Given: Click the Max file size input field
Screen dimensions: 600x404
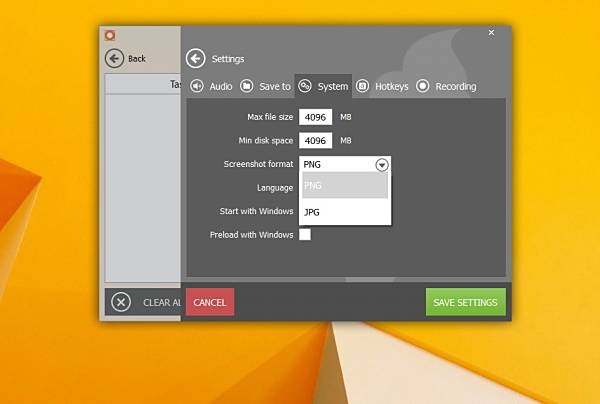Looking at the screenshot, I should click(x=315, y=117).
